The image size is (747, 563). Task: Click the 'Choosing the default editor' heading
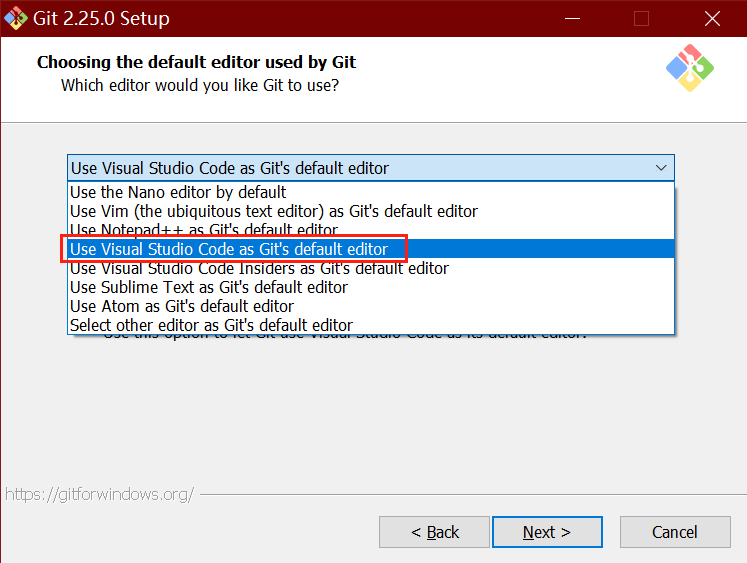[x=196, y=62]
